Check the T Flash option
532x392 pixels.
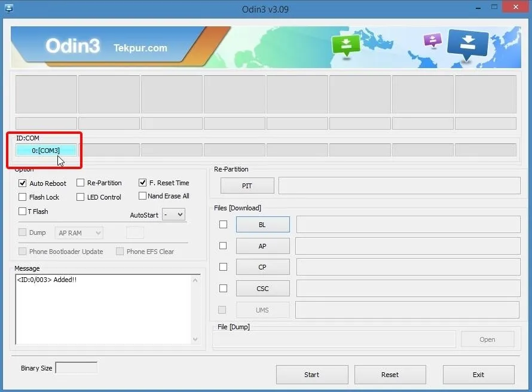click(x=22, y=212)
